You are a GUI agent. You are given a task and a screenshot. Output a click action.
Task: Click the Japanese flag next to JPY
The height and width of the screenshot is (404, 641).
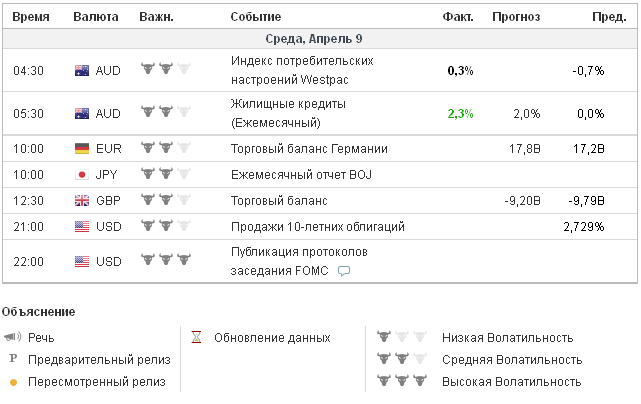coord(82,175)
